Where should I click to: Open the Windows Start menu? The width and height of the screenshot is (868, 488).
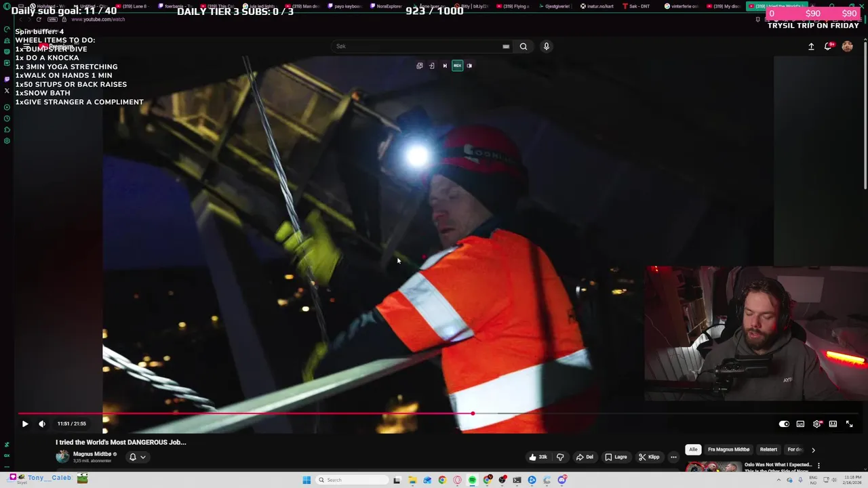click(307, 480)
